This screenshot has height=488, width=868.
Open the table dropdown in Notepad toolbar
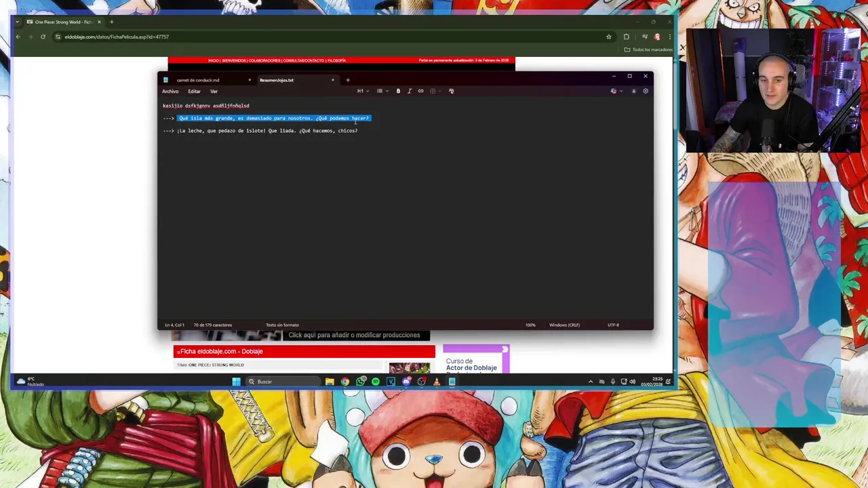(435, 91)
